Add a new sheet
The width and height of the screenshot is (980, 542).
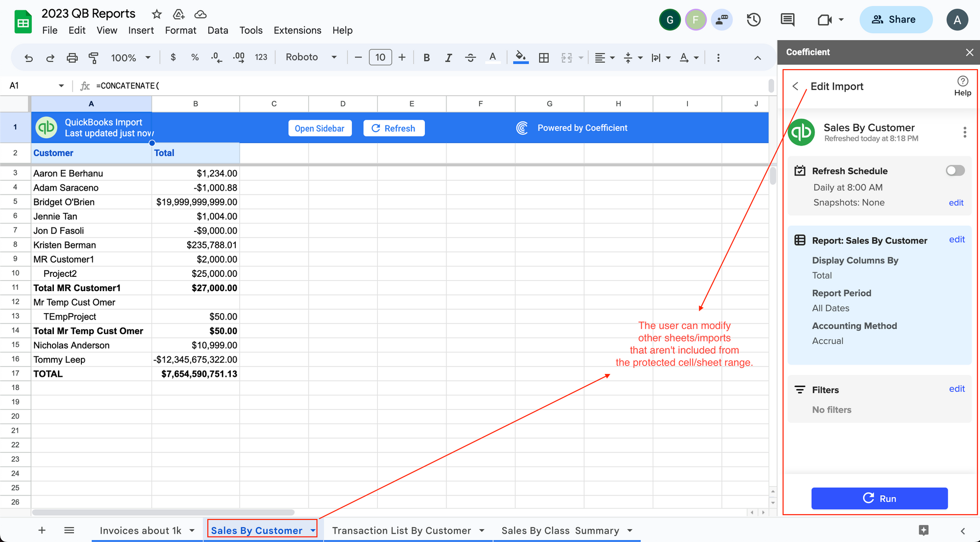click(42, 530)
